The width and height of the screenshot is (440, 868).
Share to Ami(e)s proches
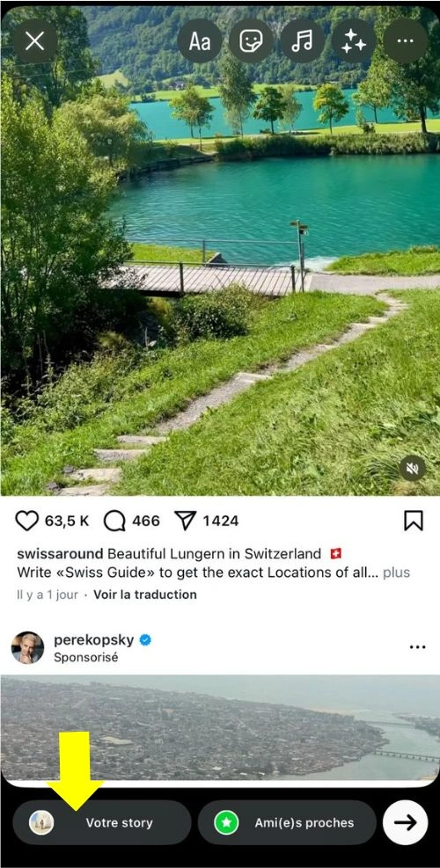pos(287,822)
